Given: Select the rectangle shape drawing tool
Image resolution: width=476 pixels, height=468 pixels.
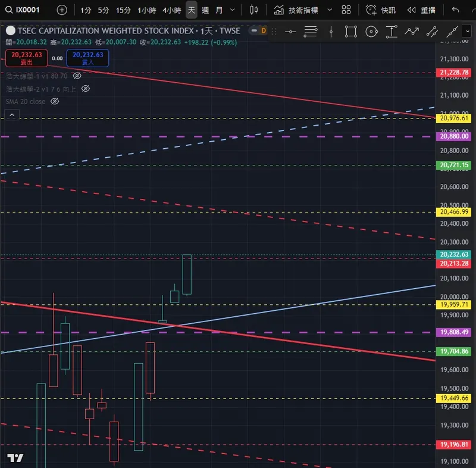Looking at the screenshot, I should (351, 32).
